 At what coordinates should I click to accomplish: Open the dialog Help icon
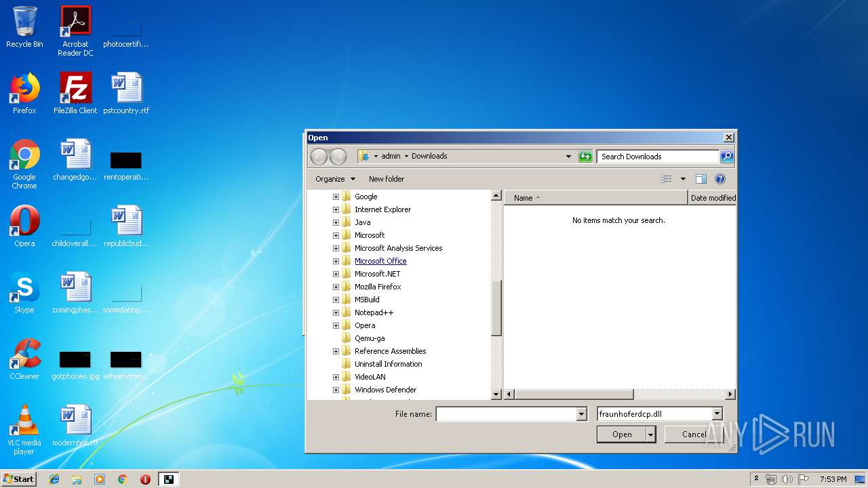720,179
